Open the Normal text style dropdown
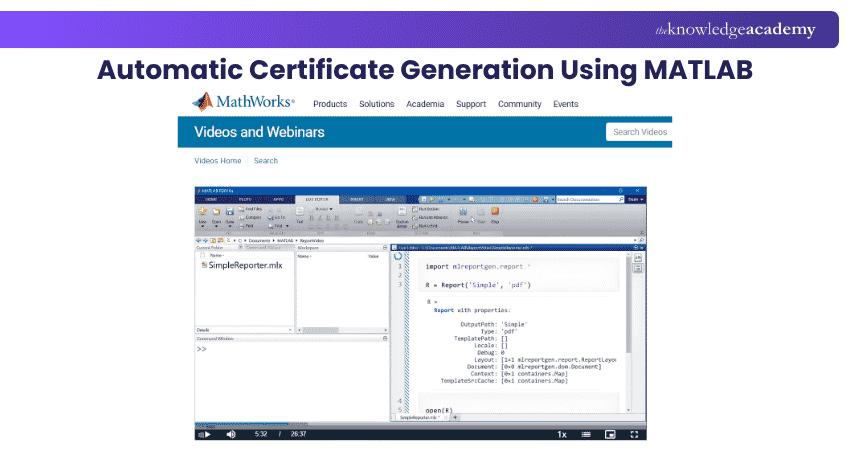This screenshot has width=850, height=450. pos(323,209)
